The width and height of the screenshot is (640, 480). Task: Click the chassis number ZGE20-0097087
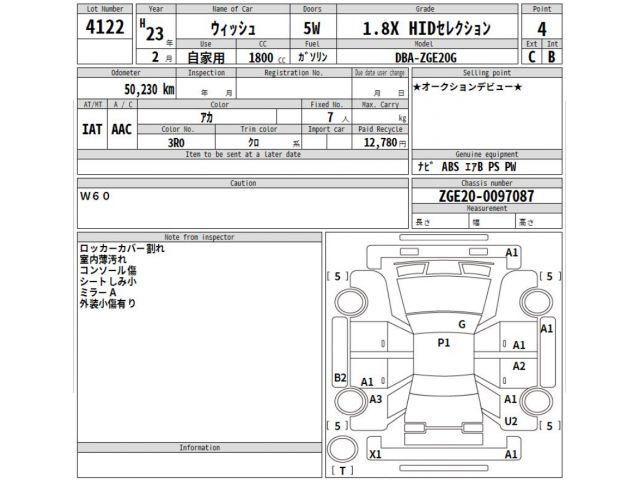[x=486, y=196]
